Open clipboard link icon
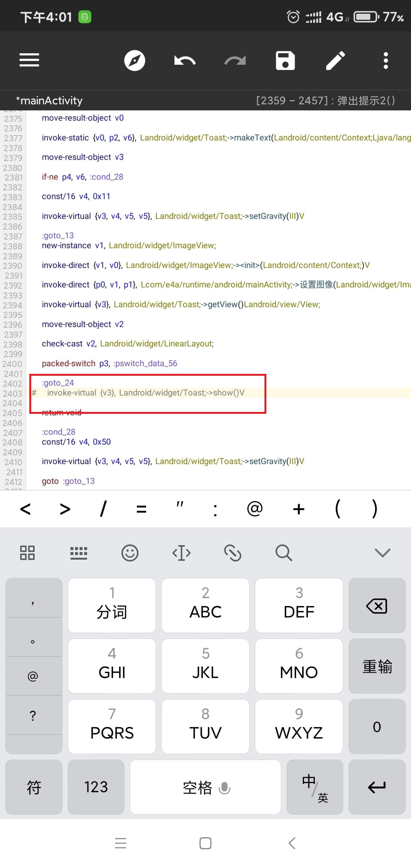The height and width of the screenshot is (868, 411). pos(233,553)
